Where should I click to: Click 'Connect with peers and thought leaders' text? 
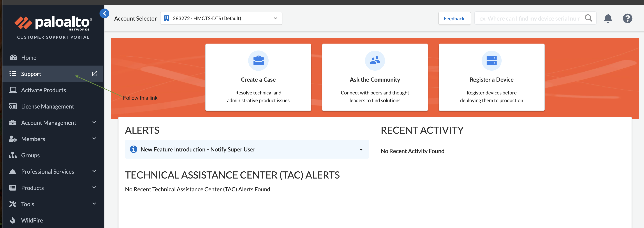pyautogui.click(x=375, y=96)
